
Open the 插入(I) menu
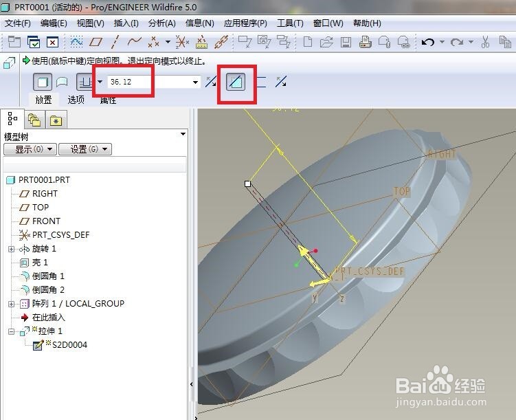(x=126, y=23)
